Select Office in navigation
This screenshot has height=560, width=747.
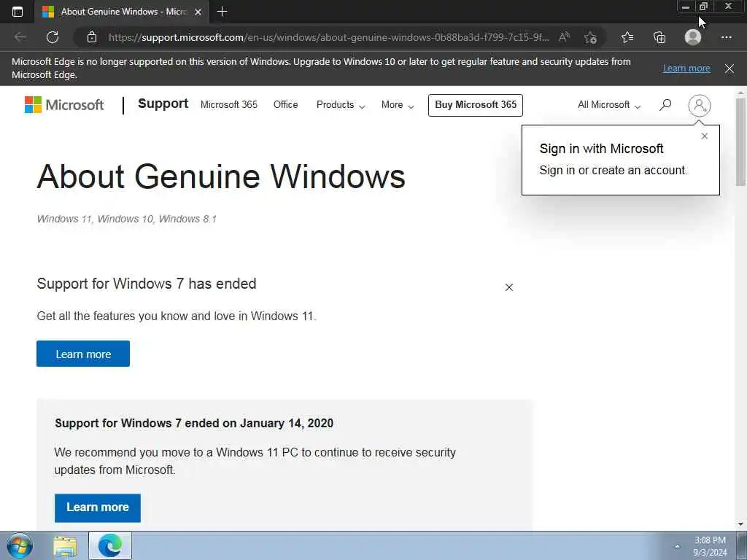tap(285, 105)
